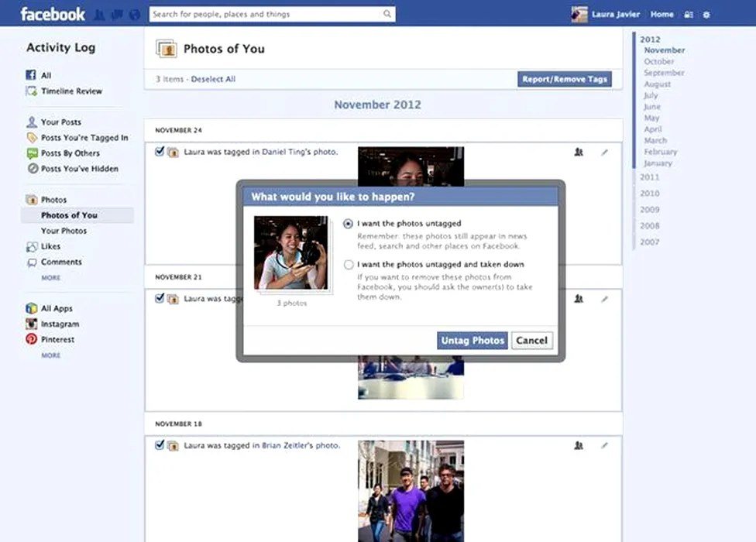Click the Untag Photos button

coord(472,341)
